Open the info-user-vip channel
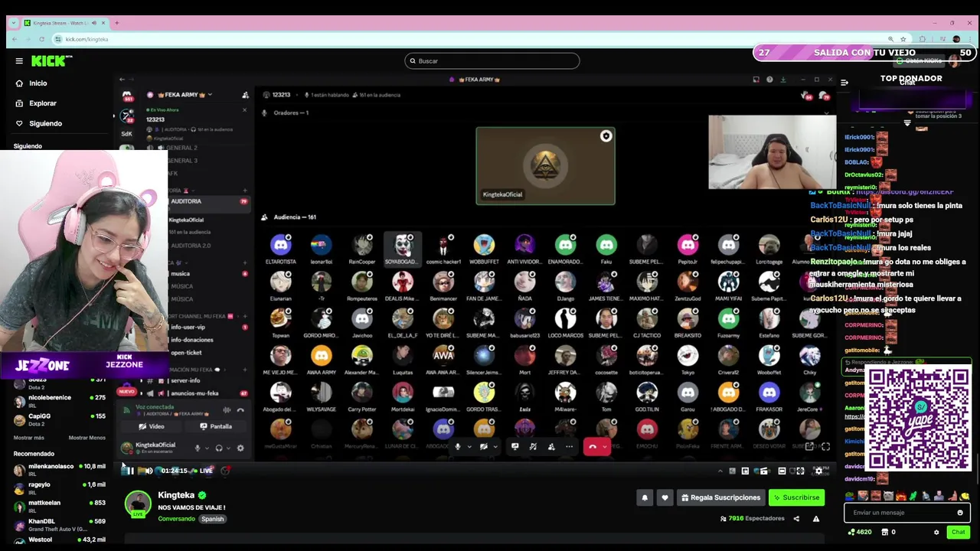 click(x=188, y=327)
